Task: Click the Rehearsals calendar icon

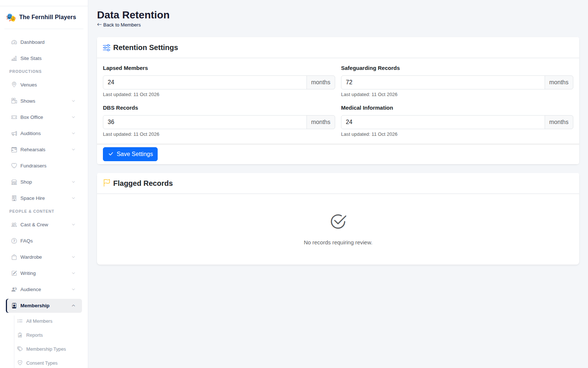Action: [14, 150]
